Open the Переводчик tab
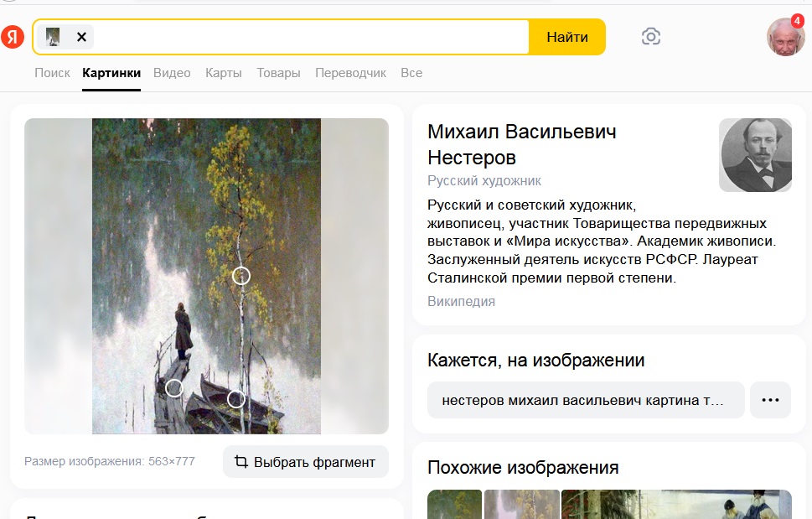812x519 pixels. coord(350,73)
